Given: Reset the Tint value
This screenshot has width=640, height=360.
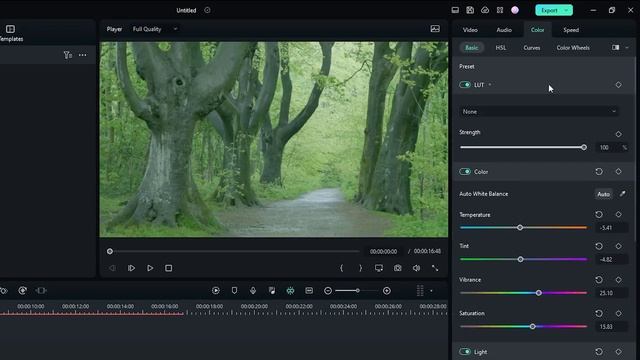Looking at the screenshot, I should pos(599,246).
